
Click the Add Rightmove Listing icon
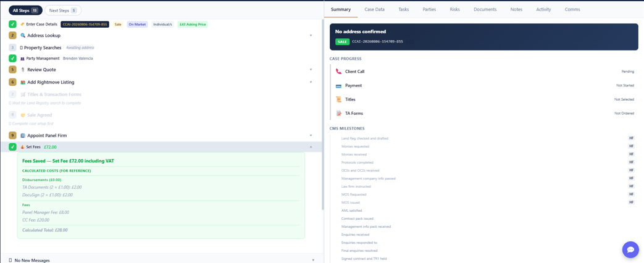pos(23,82)
